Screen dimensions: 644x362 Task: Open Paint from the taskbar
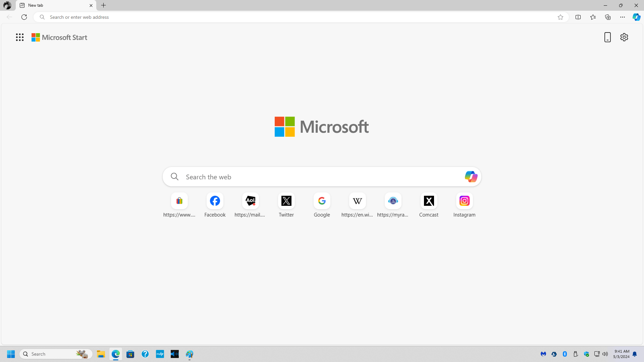[x=190, y=354]
